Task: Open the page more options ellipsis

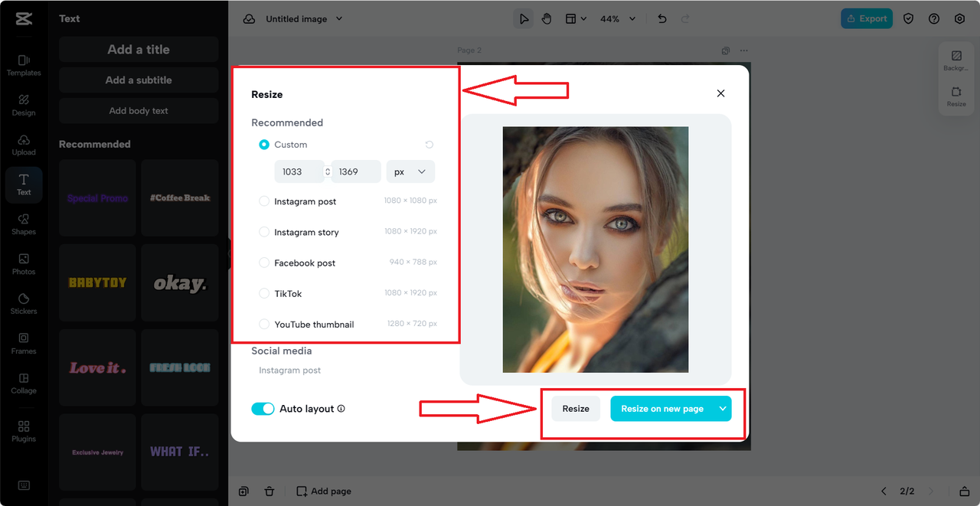Action: (x=743, y=51)
